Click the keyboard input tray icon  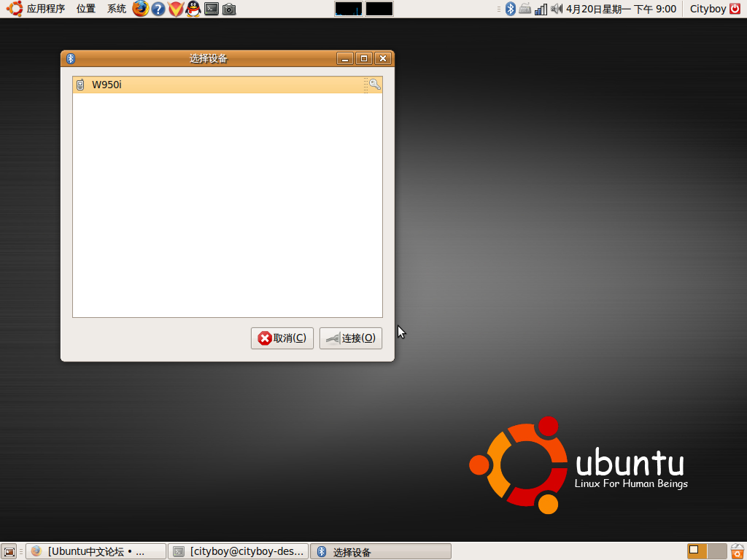(x=525, y=9)
